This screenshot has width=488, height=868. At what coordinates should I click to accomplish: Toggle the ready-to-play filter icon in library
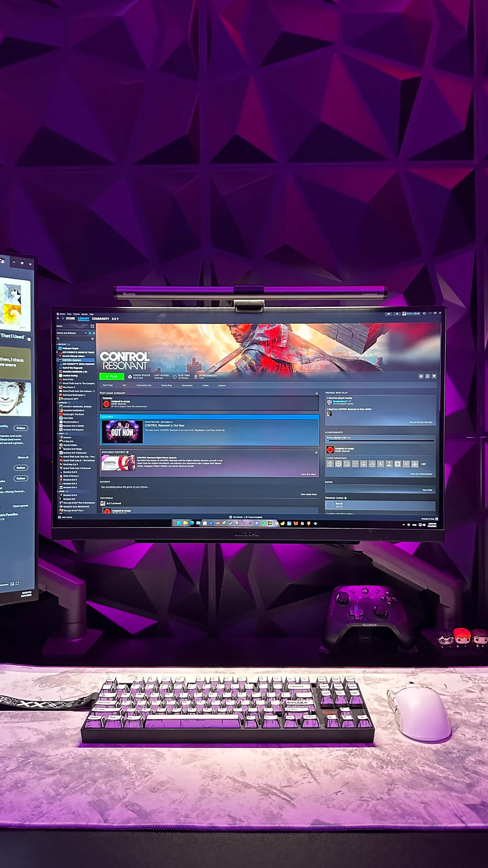click(x=94, y=333)
